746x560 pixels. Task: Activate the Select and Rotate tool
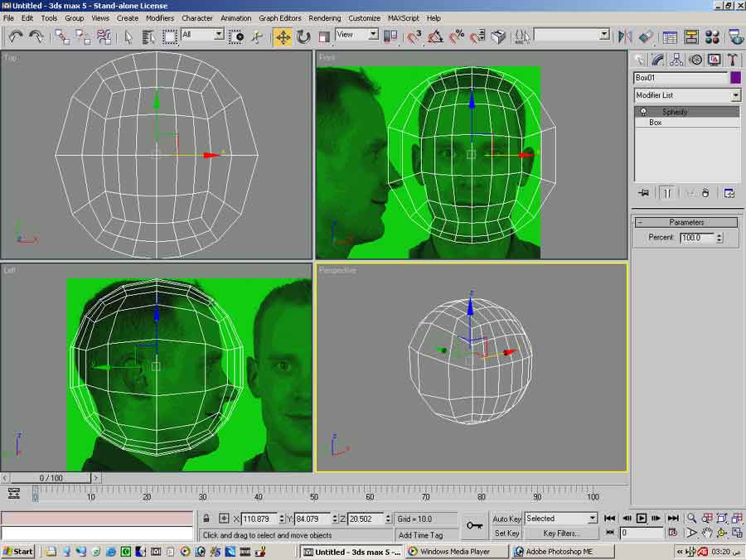point(303,36)
